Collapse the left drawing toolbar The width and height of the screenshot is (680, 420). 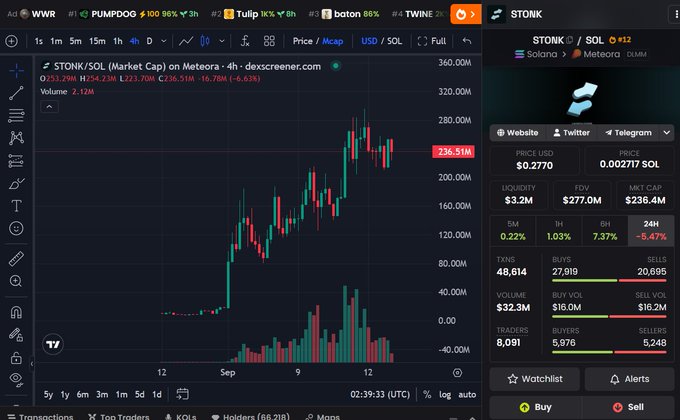pyautogui.click(x=32, y=364)
